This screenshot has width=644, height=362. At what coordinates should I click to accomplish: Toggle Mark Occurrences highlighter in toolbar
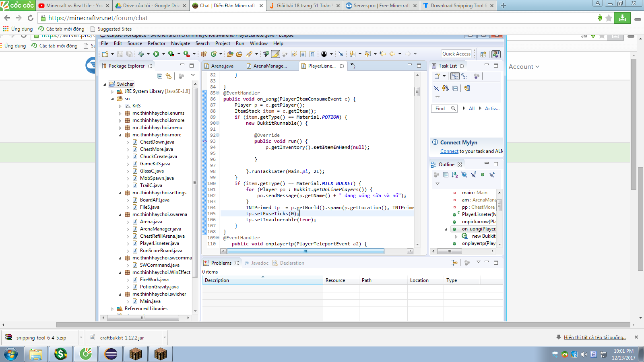point(275,54)
